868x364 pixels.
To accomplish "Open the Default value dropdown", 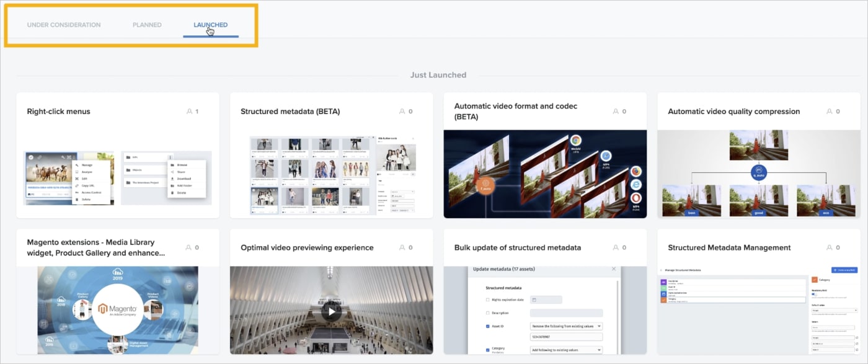I will tap(835, 310).
